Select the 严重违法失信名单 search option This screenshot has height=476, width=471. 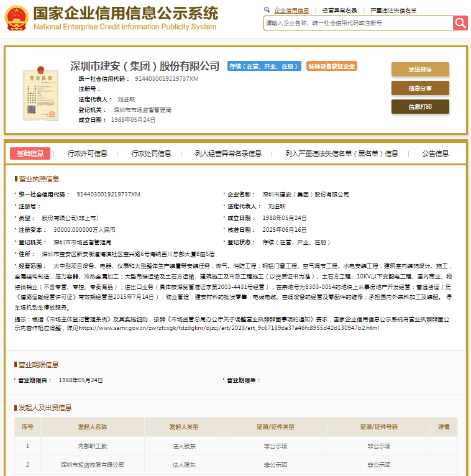393,11
